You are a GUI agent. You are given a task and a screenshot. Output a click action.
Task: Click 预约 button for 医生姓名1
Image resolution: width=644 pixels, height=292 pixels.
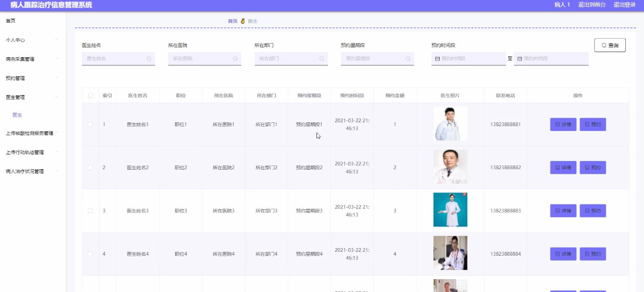593,125
